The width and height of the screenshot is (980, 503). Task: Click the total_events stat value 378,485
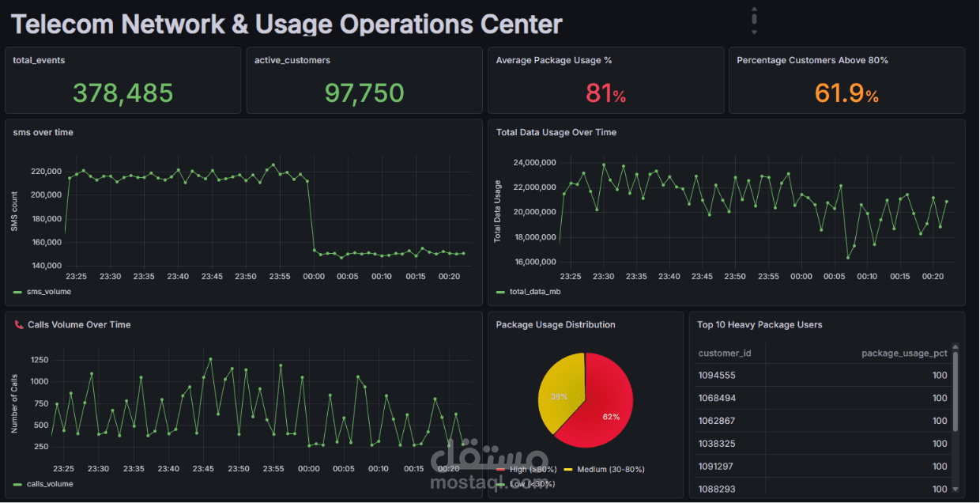(123, 93)
